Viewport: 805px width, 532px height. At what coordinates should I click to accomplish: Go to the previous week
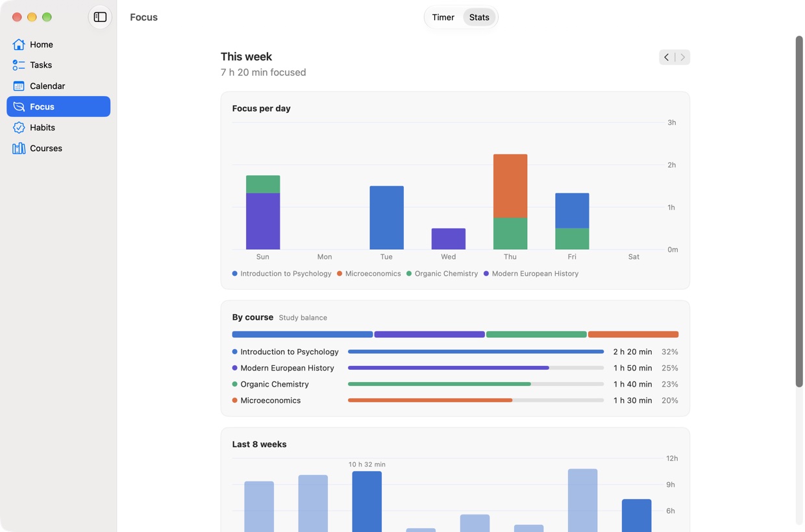[x=667, y=57]
